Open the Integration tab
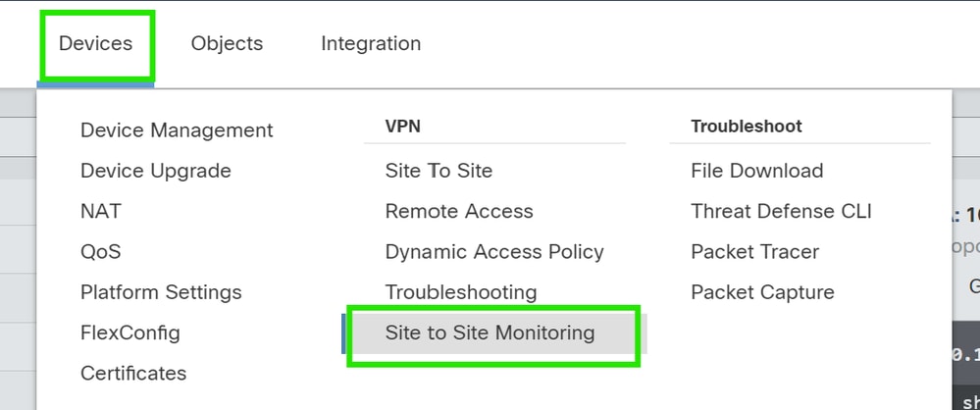Image resolution: width=980 pixels, height=410 pixels. (x=371, y=44)
